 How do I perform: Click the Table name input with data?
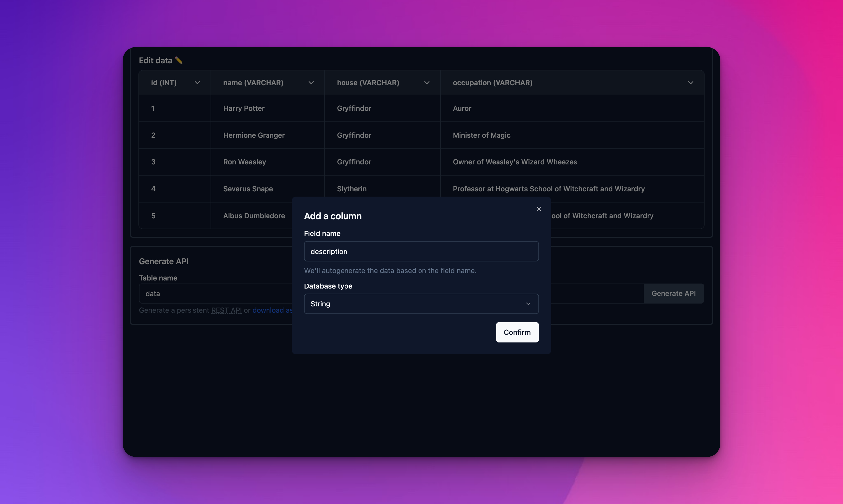[215, 294]
